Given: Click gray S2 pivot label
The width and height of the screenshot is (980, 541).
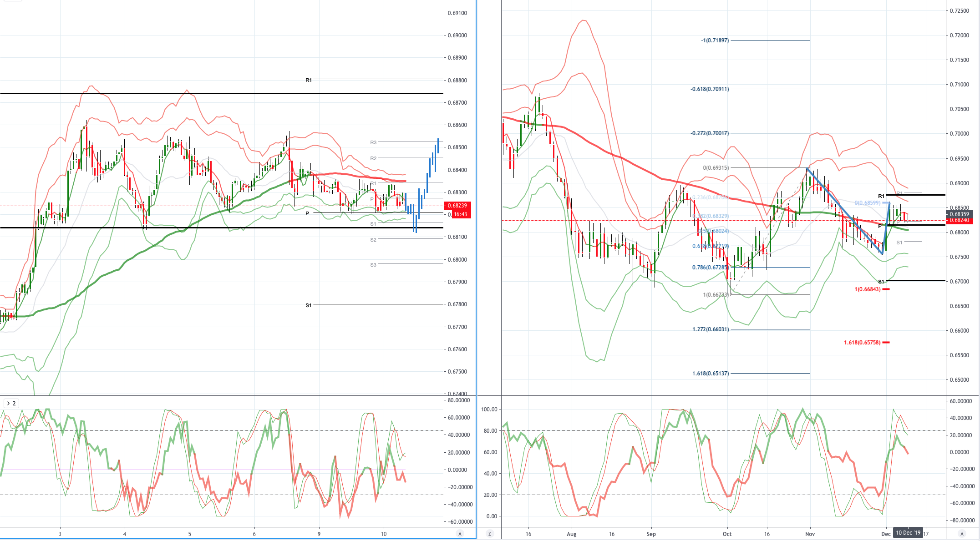Looking at the screenshot, I should (x=373, y=240).
